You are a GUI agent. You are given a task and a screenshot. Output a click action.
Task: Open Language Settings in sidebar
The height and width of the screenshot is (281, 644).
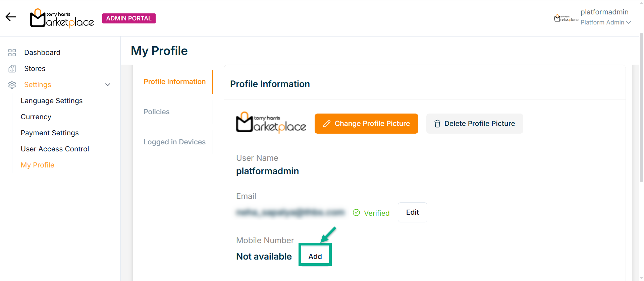pyautogui.click(x=52, y=101)
